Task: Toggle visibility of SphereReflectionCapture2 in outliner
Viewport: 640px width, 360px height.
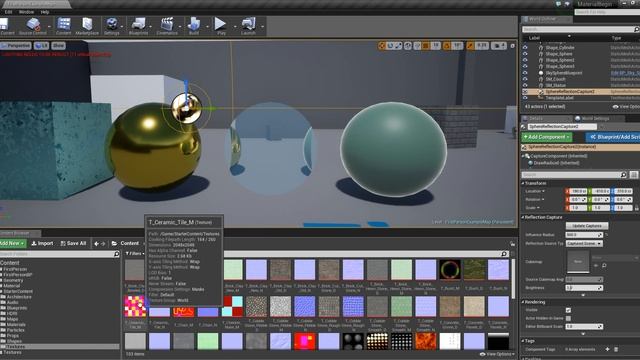Action: coord(525,92)
